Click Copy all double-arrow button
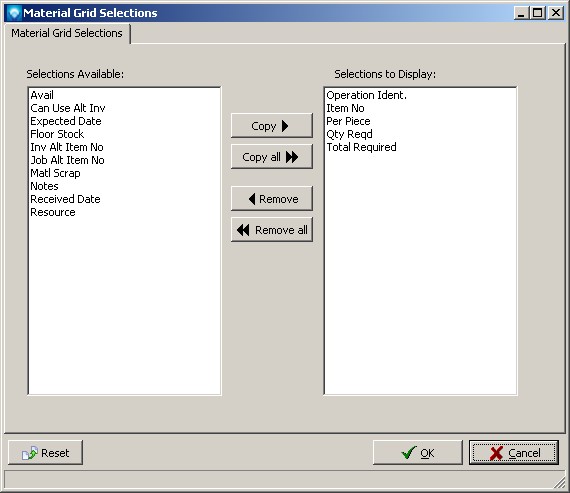The image size is (570, 493). (x=272, y=157)
